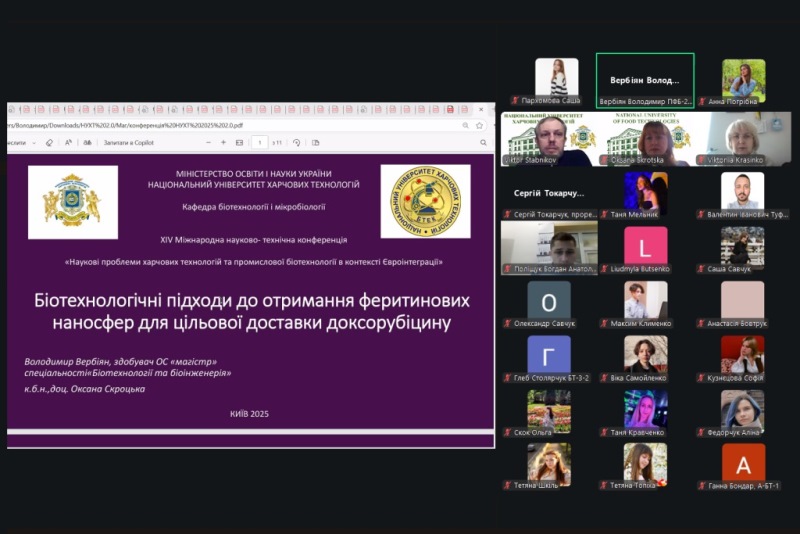This screenshot has height=534, width=800.
Task: Click the rotate page icon in PDF toolbar
Action: 296,142
